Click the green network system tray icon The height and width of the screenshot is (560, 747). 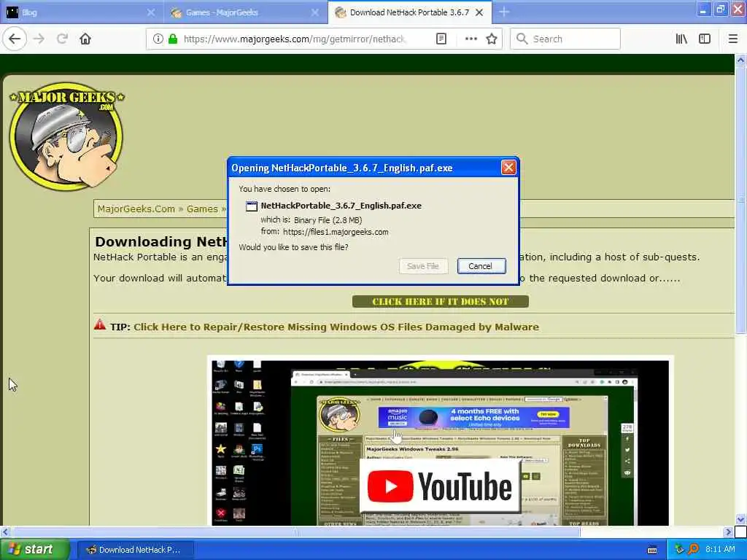[x=679, y=550]
